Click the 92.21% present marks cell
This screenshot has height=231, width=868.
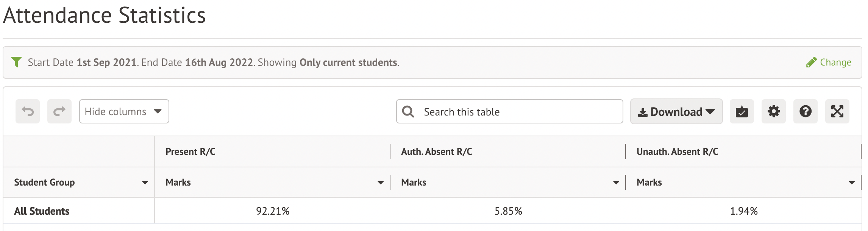click(x=273, y=211)
